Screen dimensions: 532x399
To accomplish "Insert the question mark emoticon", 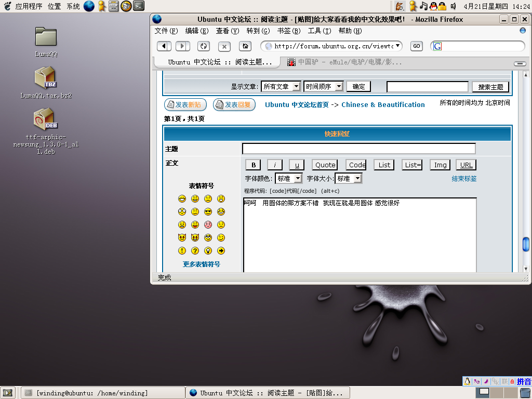I will (195, 251).
